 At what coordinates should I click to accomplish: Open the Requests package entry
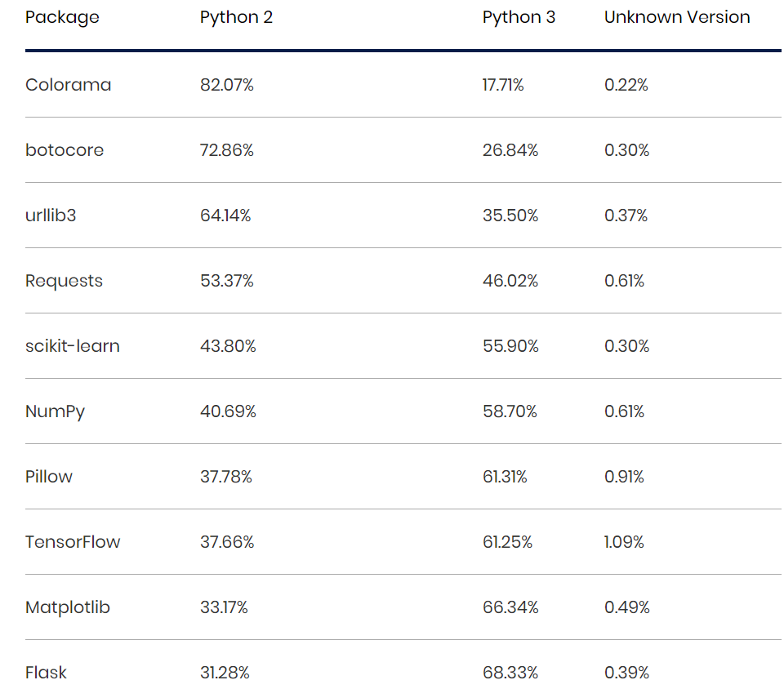(64, 281)
